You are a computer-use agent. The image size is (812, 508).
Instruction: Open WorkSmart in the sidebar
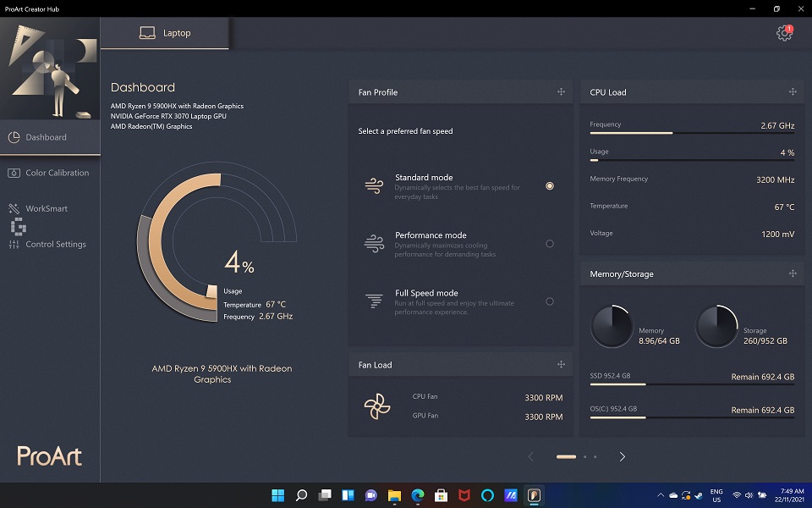(50, 208)
